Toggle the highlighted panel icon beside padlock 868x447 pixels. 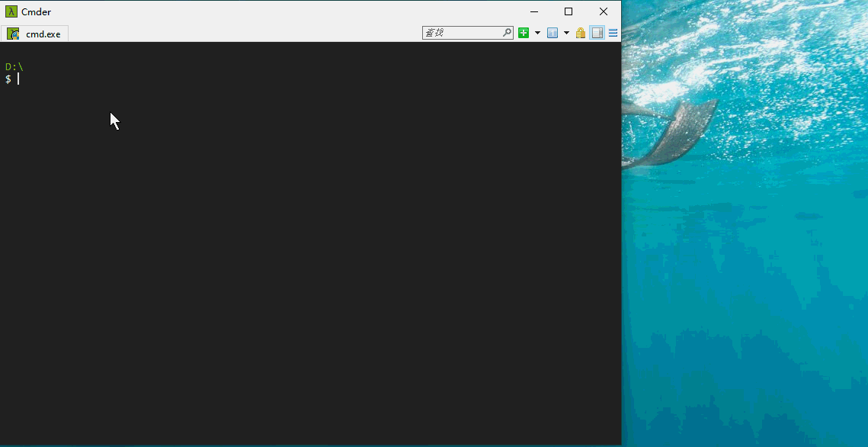597,33
